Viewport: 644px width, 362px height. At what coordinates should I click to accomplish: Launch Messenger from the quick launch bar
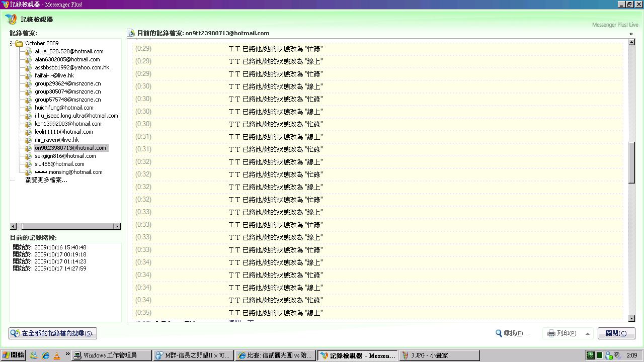pos(34,355)
